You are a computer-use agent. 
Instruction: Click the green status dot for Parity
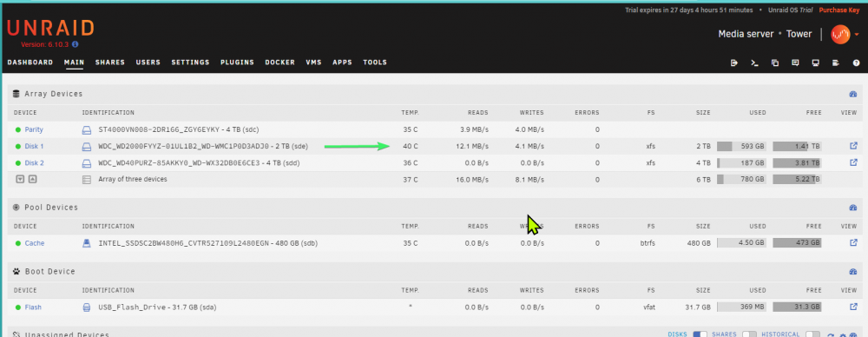pos(18,129)
